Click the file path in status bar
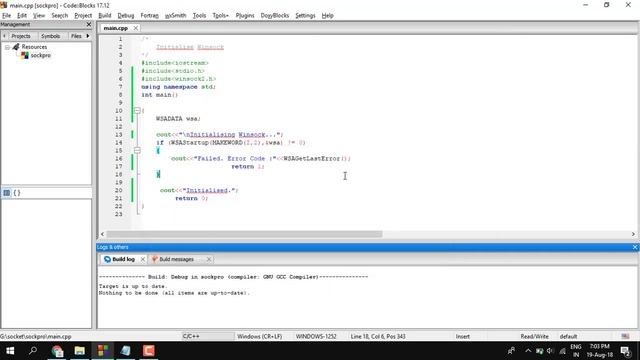The image size is (640, 360). coord(36,336)
